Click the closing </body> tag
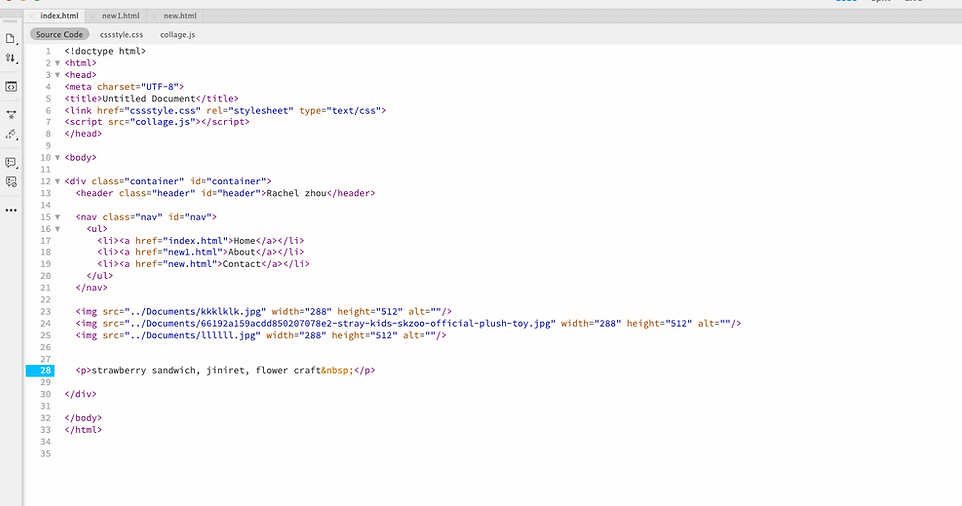 (x=83, y=418)
